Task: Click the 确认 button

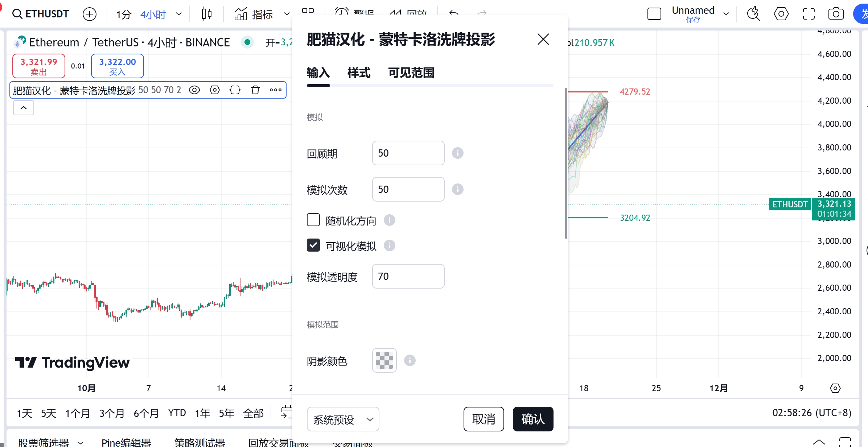Action: click(533, 419)
